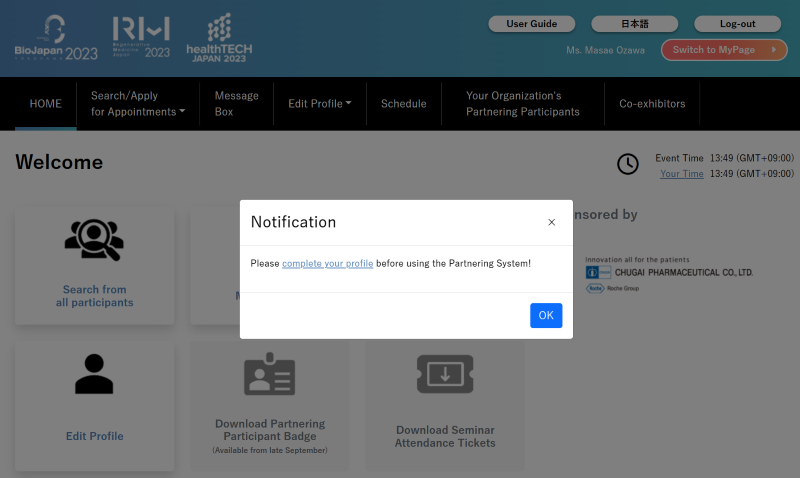Select Download Partnering Participant Badge text
The height and width of the screenshot is (478, 800).
pos(270,430)
